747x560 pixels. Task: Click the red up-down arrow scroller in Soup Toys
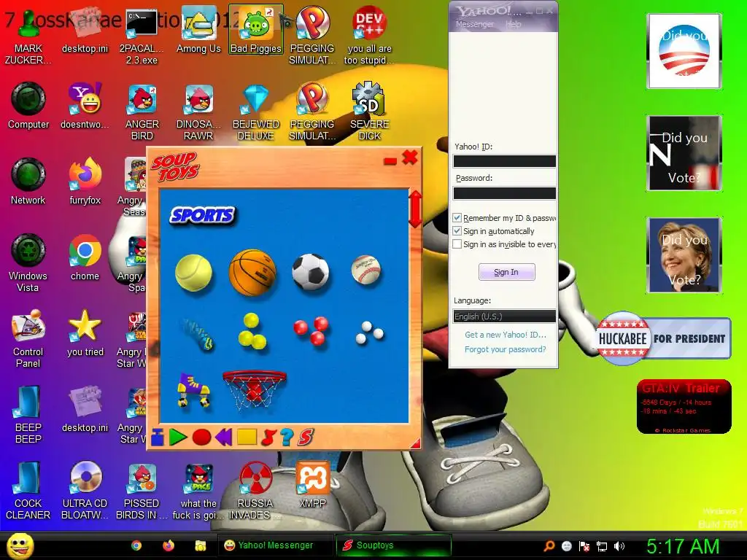tap(415, 209)
